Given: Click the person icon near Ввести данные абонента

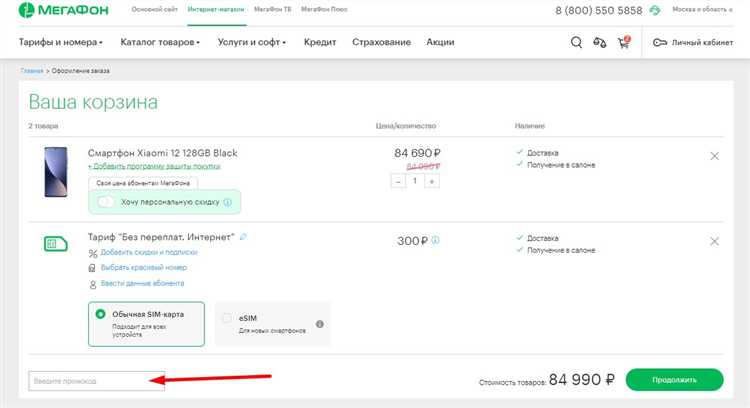Looking at the screenshot, I should (92, 285).
